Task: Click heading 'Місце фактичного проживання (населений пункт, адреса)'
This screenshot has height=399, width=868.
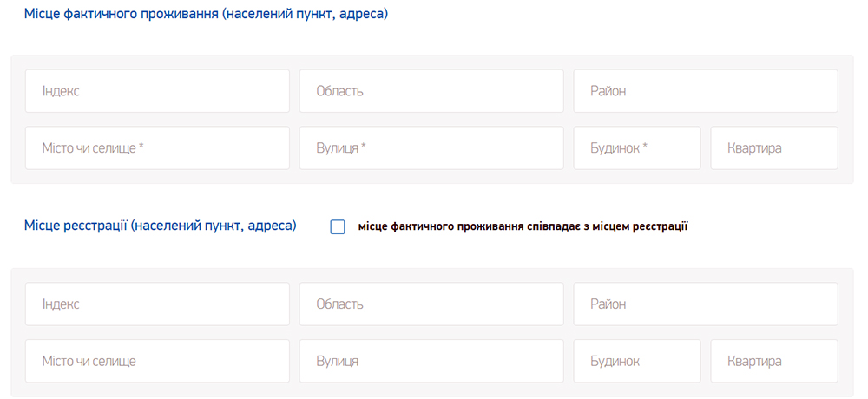Action: [206, 14]
